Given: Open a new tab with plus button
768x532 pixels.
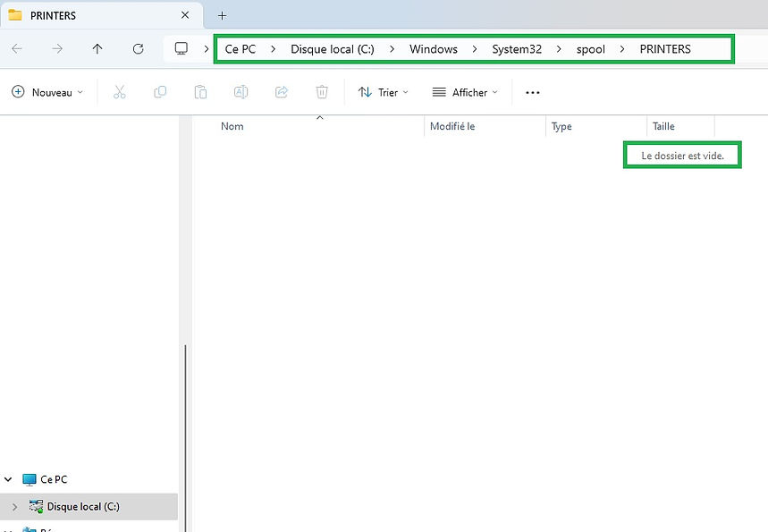Looking at the screenshot, I should click(222, 16).
